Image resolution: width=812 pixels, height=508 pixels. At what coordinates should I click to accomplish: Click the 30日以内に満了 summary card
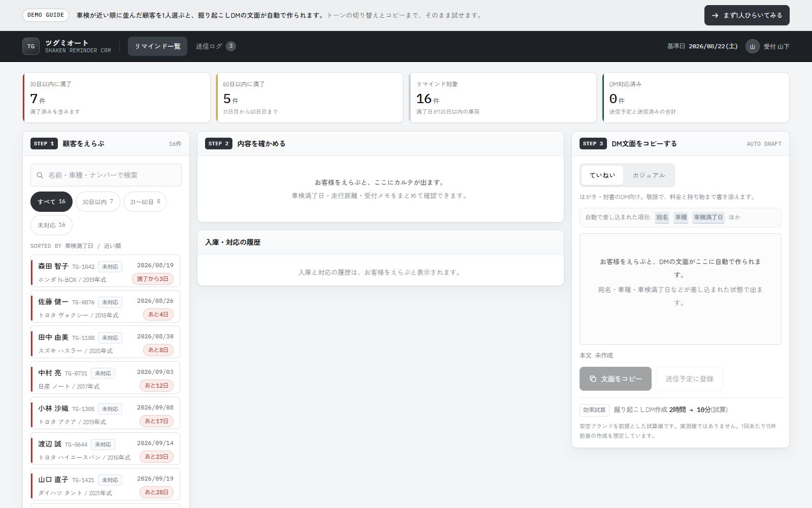[x=116, y=98]
